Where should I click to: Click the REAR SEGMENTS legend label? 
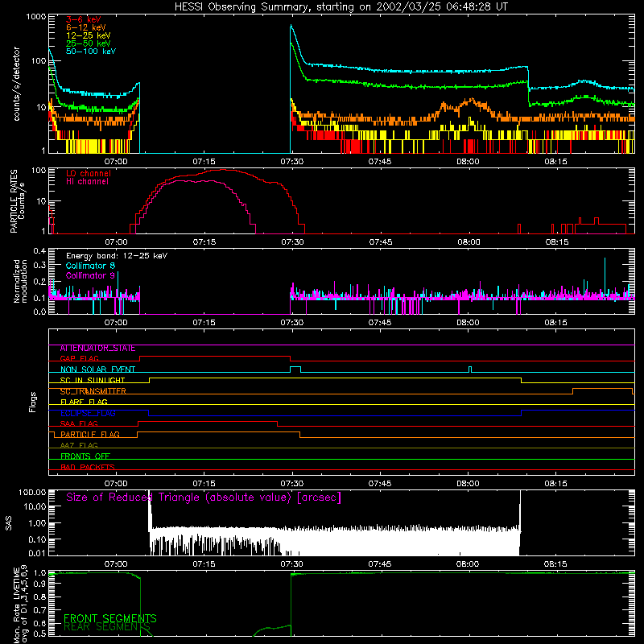(x=107, y=626)
